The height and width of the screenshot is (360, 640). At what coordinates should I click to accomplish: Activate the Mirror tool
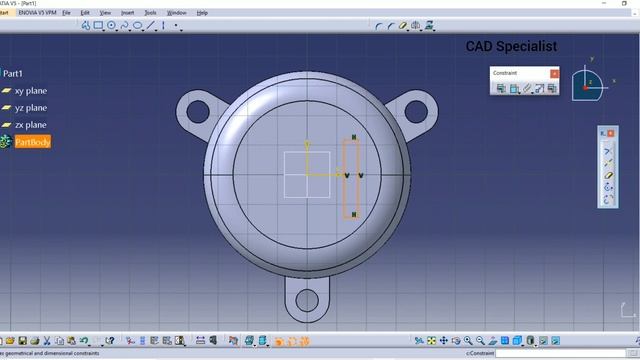point(416,26)
